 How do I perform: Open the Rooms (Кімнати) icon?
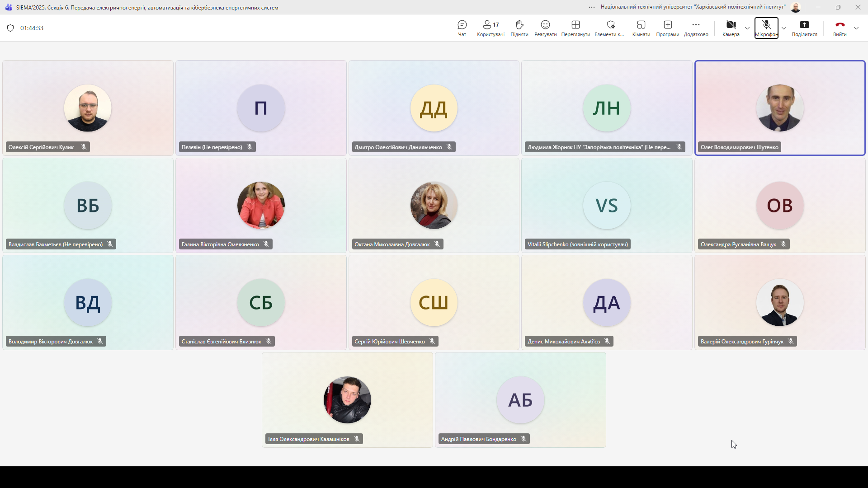pos(641,28)
